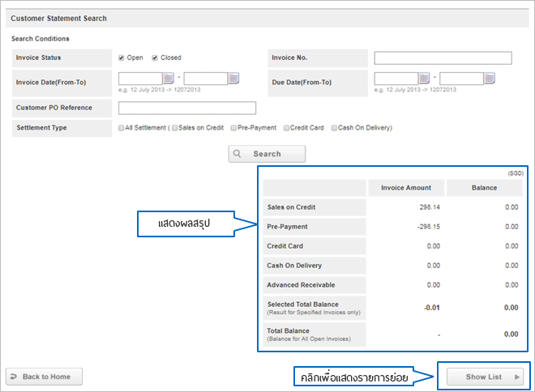
Task: Open calendar picker for Due Date end
Action: point(490,79)
